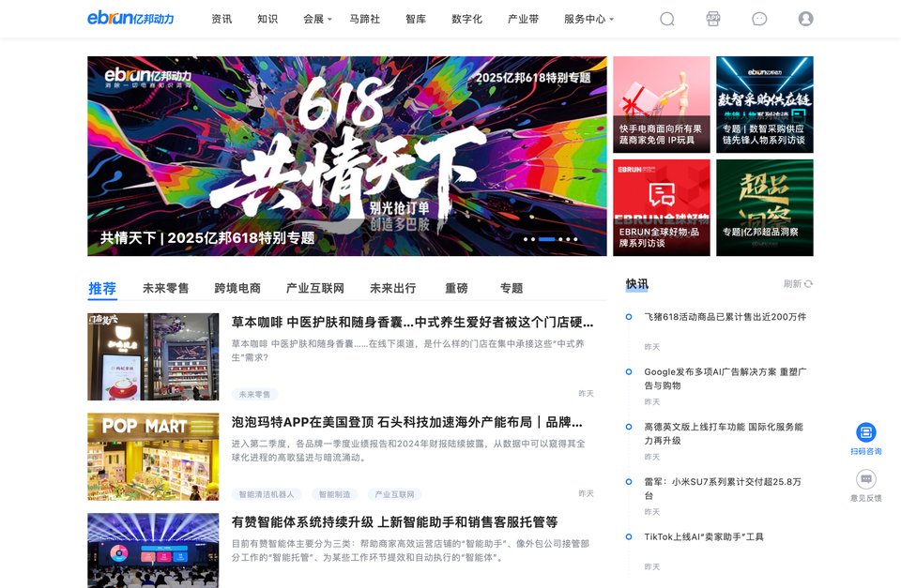Click the 未来零售 tag under 草本咖啡 article
Image resolution: width=901 pixels, height=588 pixels.
coord(254,395)
